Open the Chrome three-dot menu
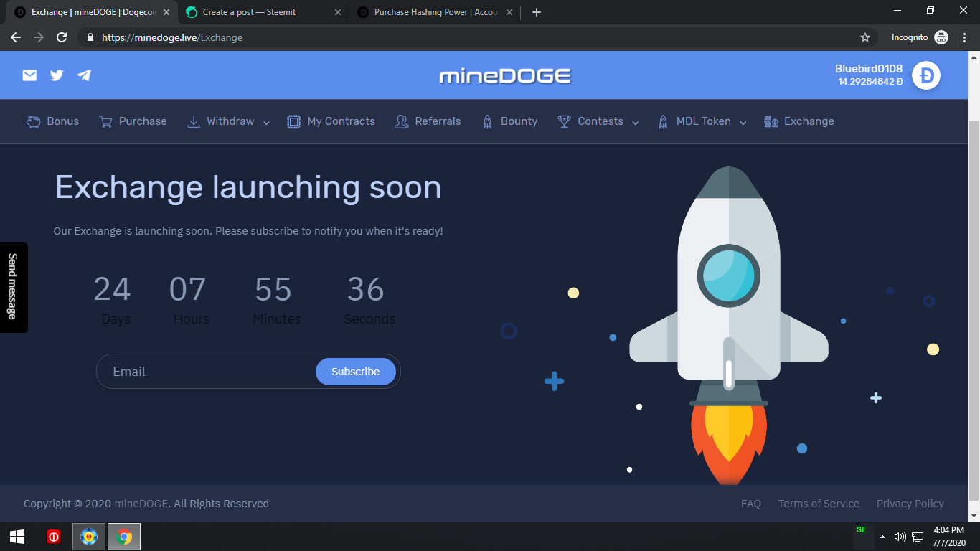 tap(965, 37)
